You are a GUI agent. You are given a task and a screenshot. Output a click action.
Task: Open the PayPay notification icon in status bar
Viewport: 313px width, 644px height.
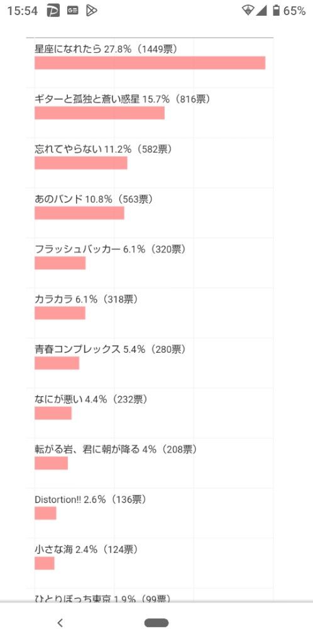click(x=53, y=11)
